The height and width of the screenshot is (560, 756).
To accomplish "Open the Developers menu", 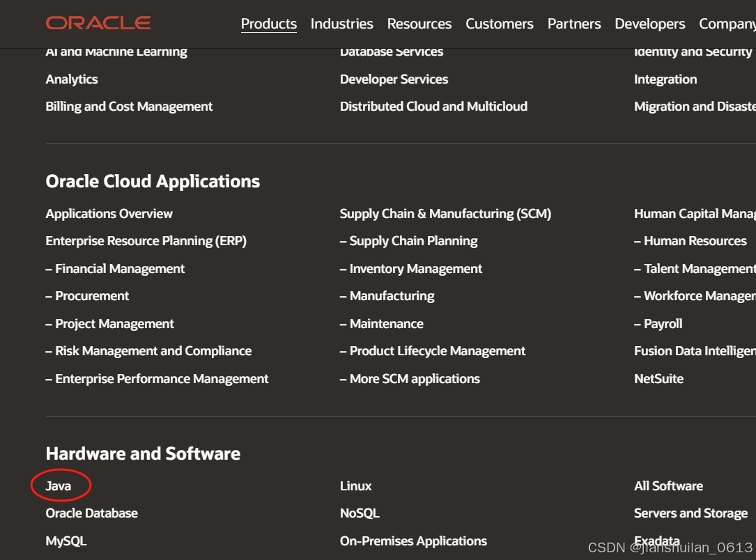I will coord(649,24).
